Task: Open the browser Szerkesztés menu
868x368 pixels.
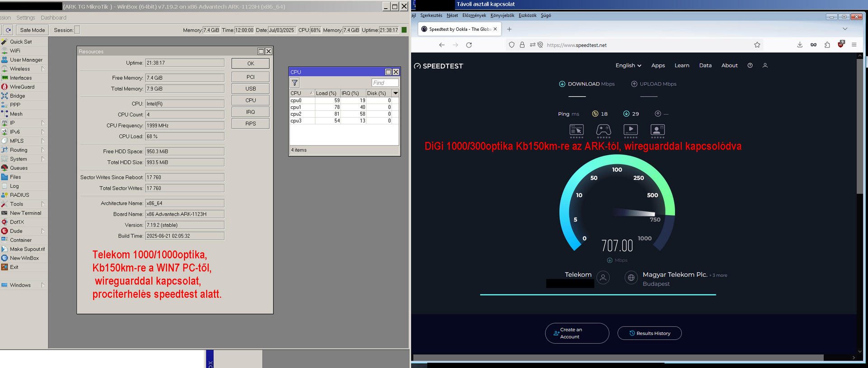Action: [x=431, y=15]
